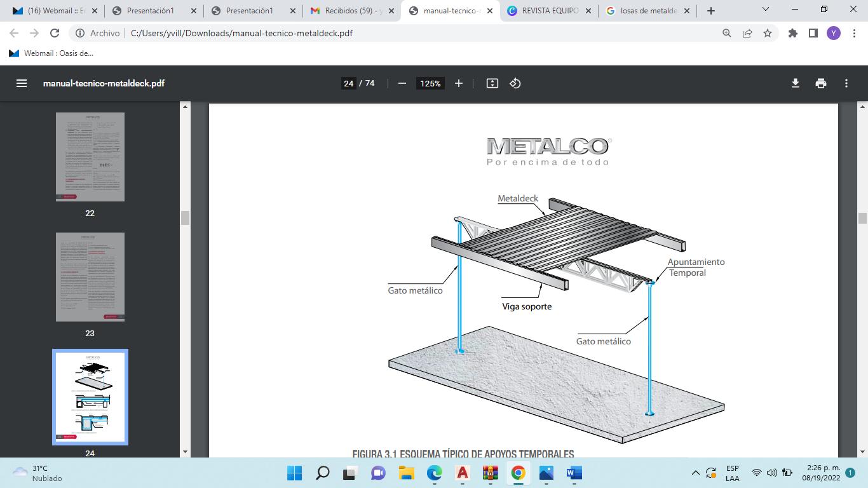Open the notification center badge
This screenshot has width=868, height=488.
(850, 473)
